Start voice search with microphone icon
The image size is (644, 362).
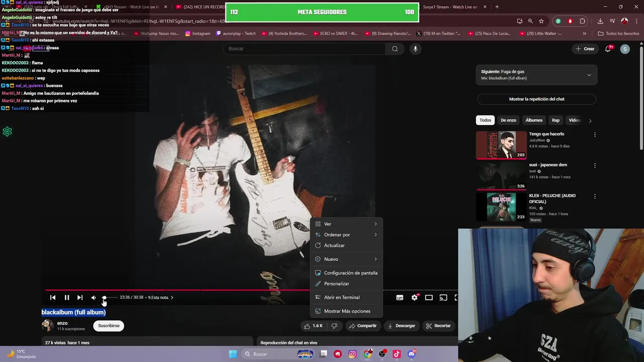point(415,49)
